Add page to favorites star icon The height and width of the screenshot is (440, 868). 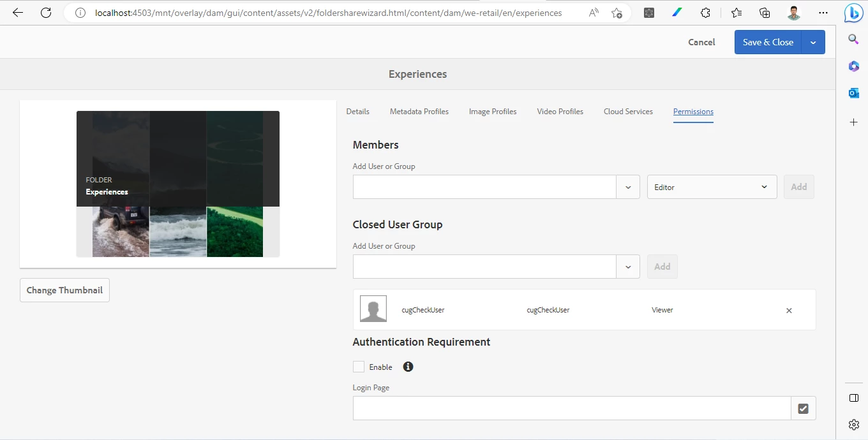[x=617, y=13]
